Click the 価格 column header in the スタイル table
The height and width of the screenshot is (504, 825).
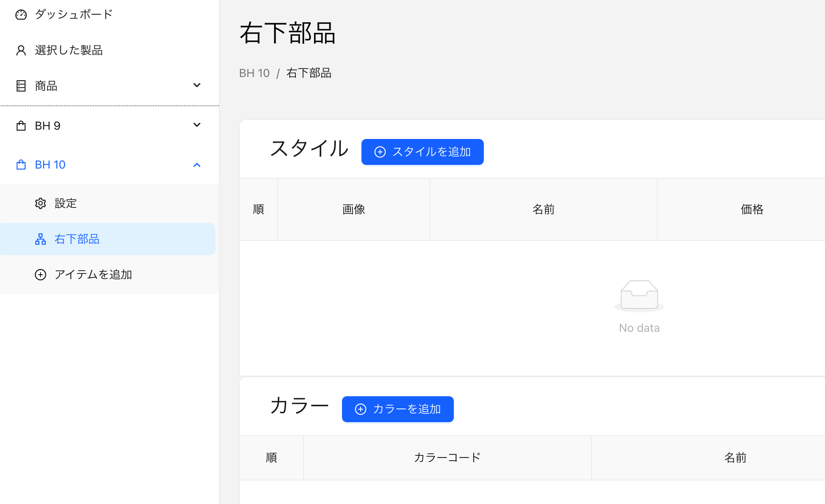pyautogui.click(x=752, y=209)
